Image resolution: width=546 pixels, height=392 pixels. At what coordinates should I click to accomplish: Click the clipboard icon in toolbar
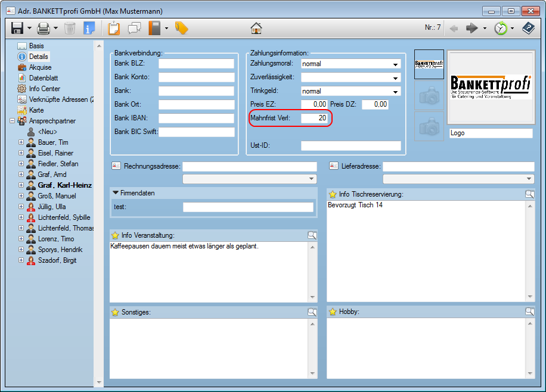pos(114,28)
